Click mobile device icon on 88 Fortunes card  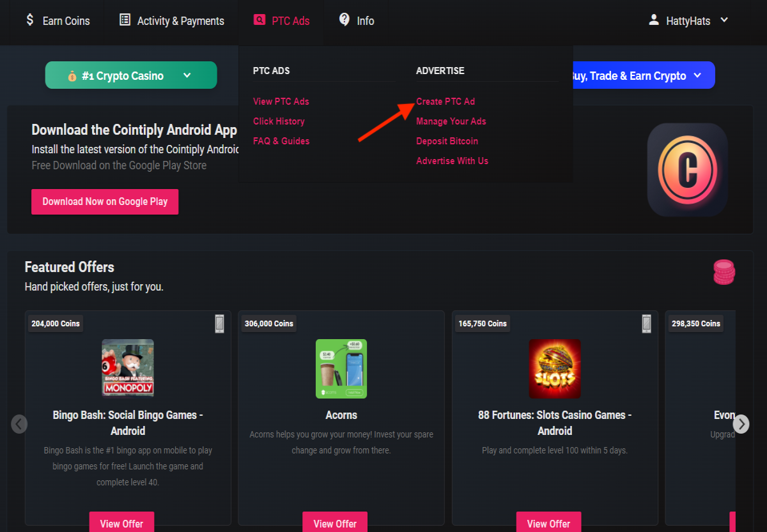(x=646, y=324)
